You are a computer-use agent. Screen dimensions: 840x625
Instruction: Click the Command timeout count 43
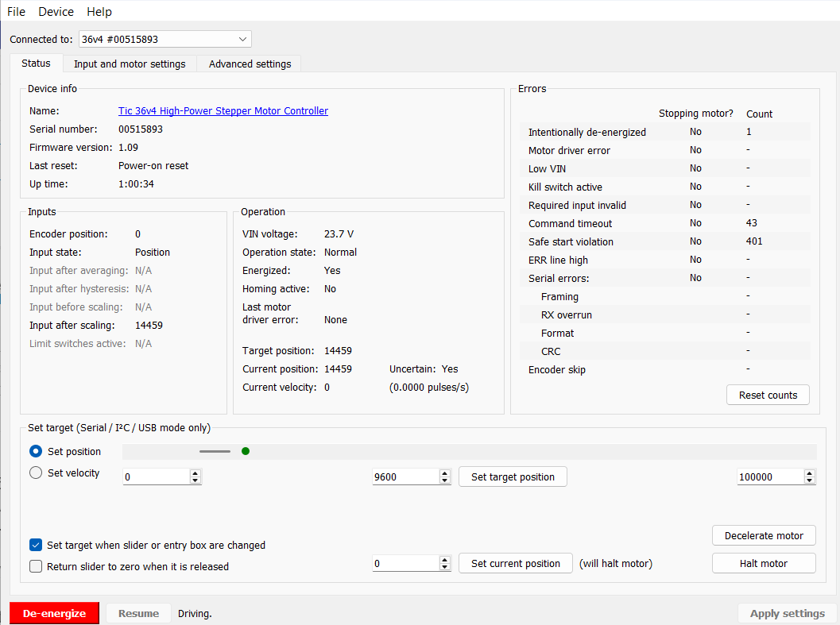coord(751,223)
